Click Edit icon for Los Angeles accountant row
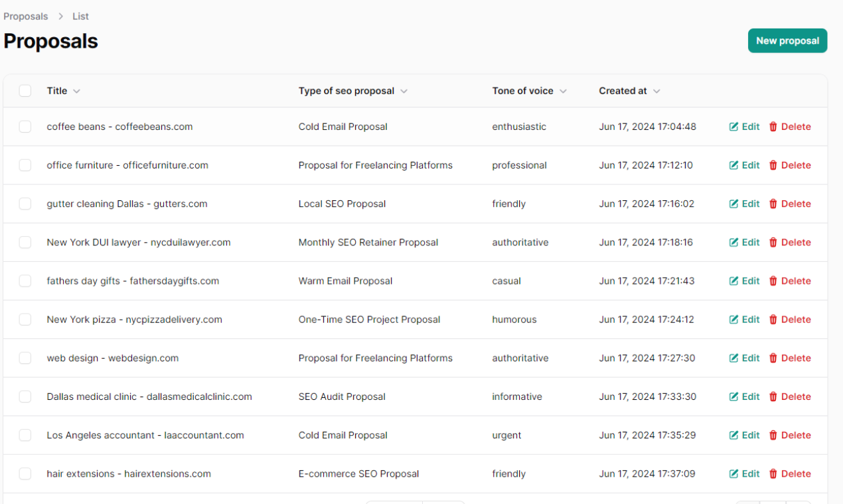 tap(733, 435)
